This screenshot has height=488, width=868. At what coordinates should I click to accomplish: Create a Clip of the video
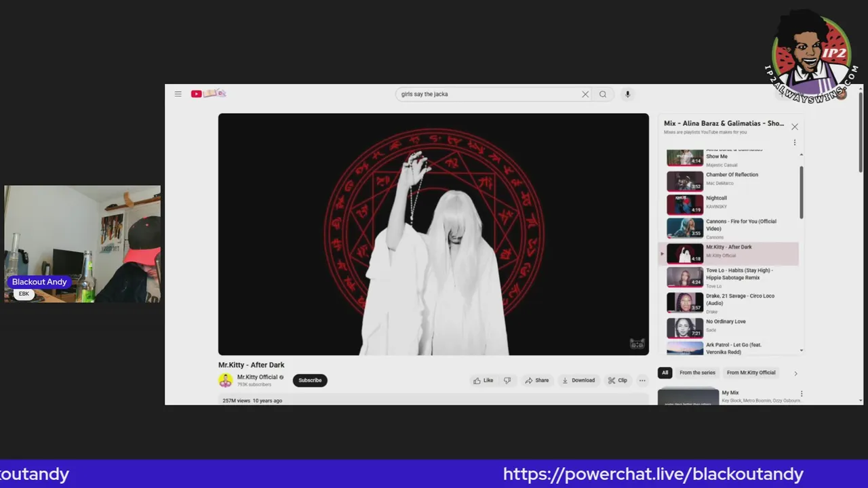(618, 380)
